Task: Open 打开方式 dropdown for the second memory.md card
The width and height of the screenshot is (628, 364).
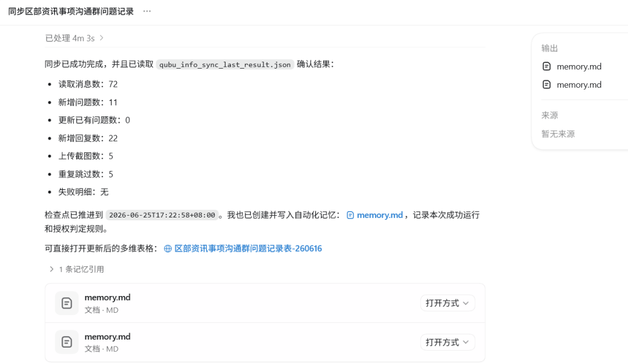Action: coord(447,342)
